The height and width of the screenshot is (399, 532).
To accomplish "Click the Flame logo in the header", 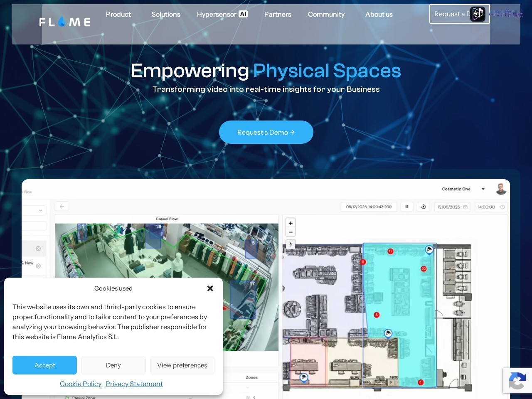I will [64, 22].
